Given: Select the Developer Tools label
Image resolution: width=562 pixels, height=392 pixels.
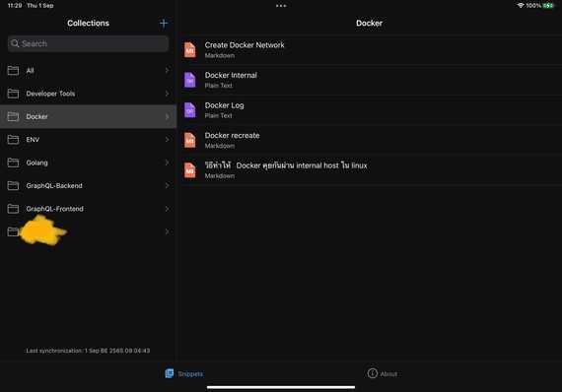Looking at the screenshot, I should point(50,94).
